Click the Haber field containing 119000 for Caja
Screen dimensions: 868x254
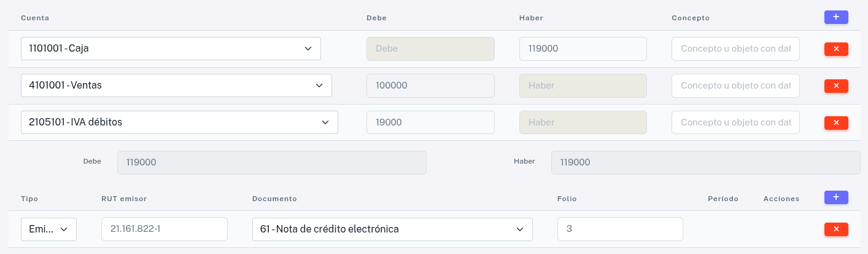click(583, 49)
